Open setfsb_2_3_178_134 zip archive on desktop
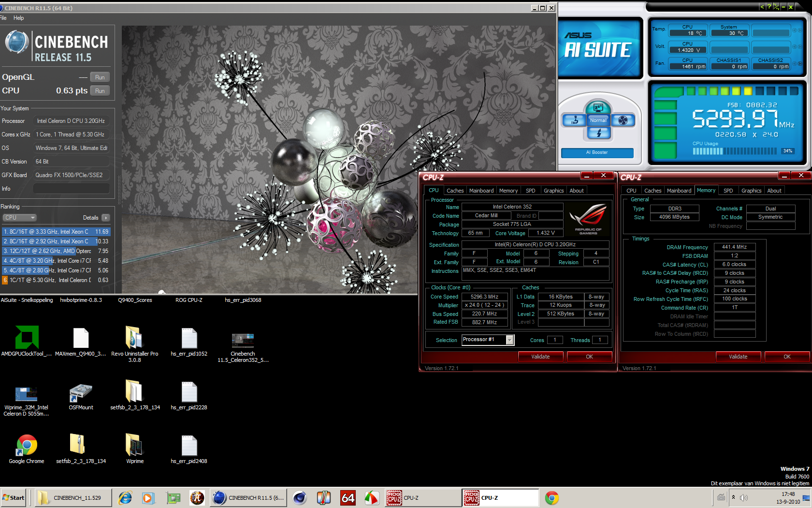Viewport: 812px width, 508px height. 81,449
